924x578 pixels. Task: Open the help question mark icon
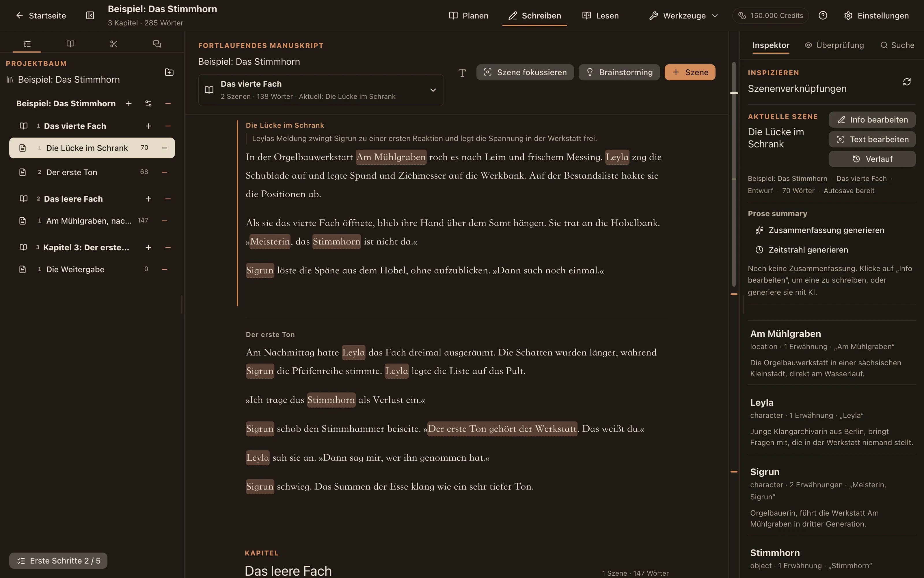tap(823, 15)
